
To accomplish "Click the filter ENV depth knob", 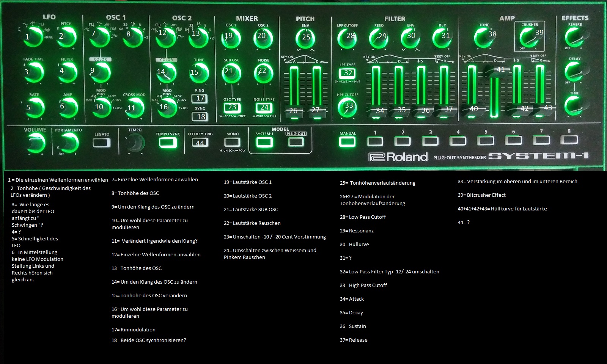I will coord(411,38).
